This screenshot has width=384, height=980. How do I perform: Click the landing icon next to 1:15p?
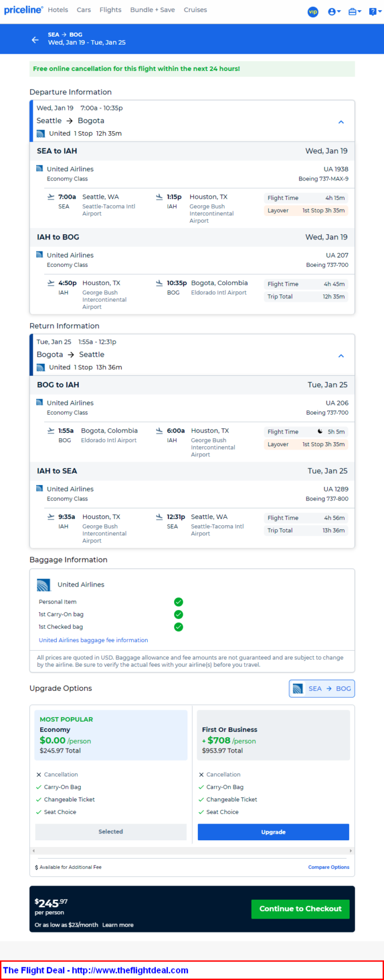point(159,196)
